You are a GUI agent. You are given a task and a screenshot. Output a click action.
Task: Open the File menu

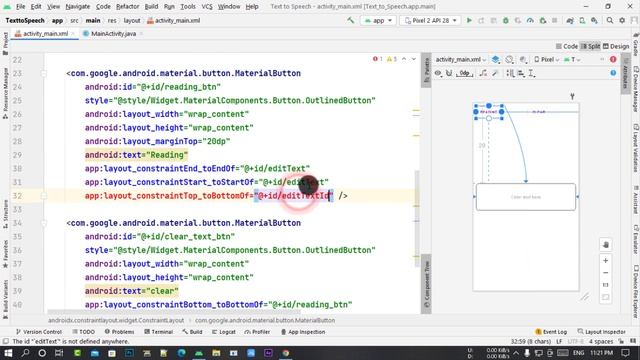(x=20, y=7)
